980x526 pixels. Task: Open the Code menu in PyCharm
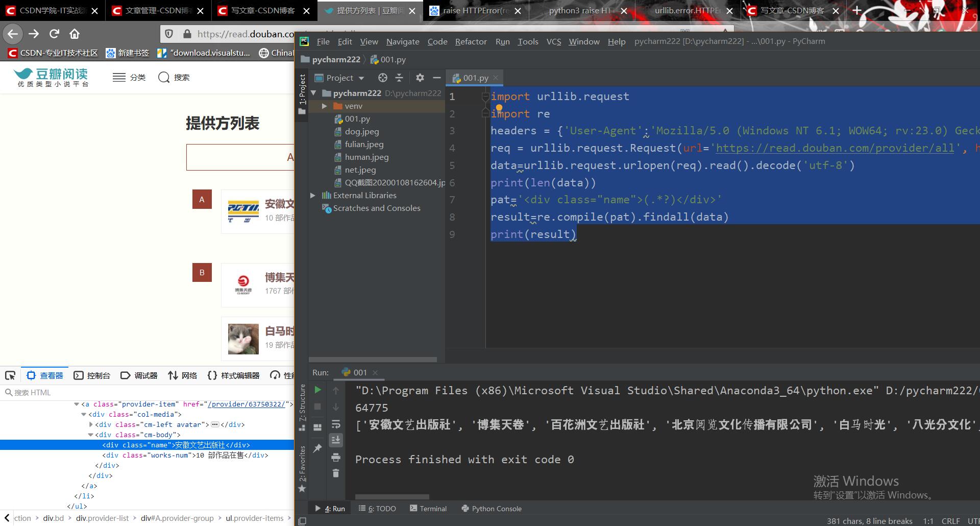point(437,41)
